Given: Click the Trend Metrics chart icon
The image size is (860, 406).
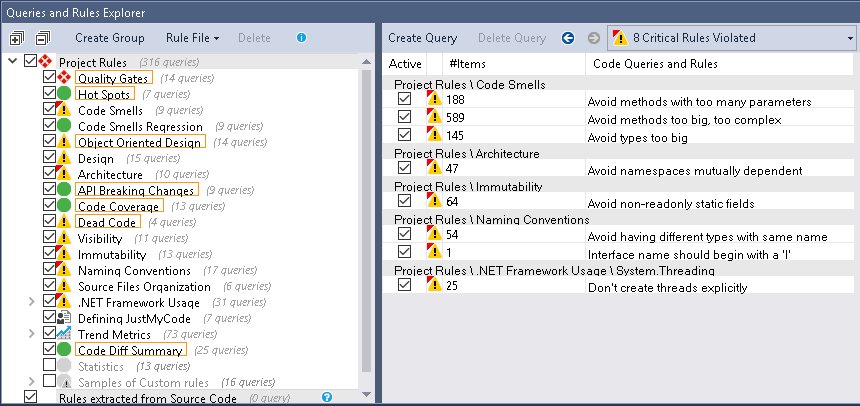Looking at the screenshot, I should pos(63,333).
